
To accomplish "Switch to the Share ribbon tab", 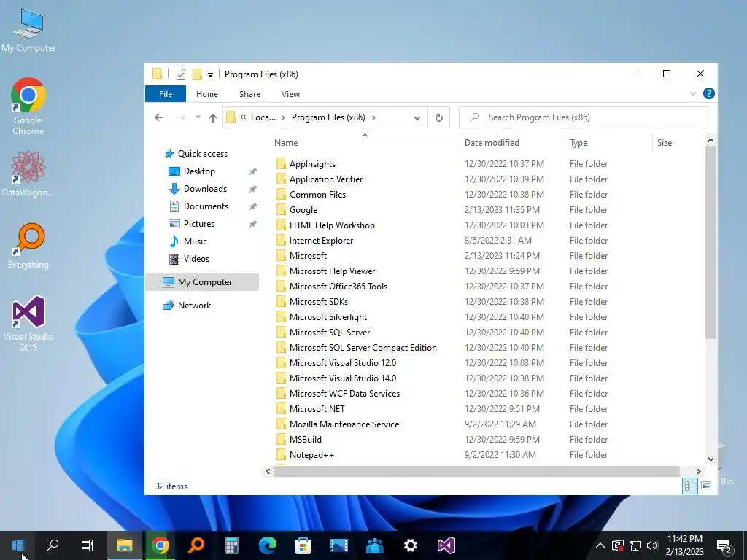I will 249,94.
